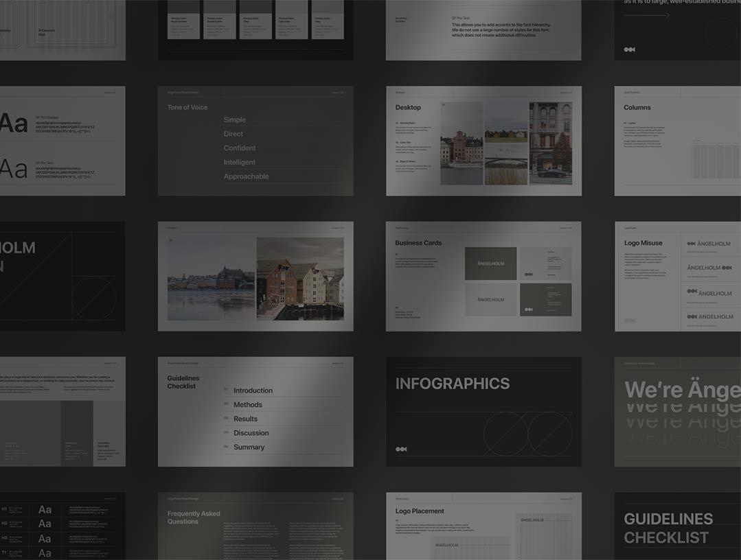The width and height of the screenshot is (741, 560).
Task: Open the Logo Placement slide
Action: [x=483, y=526]
